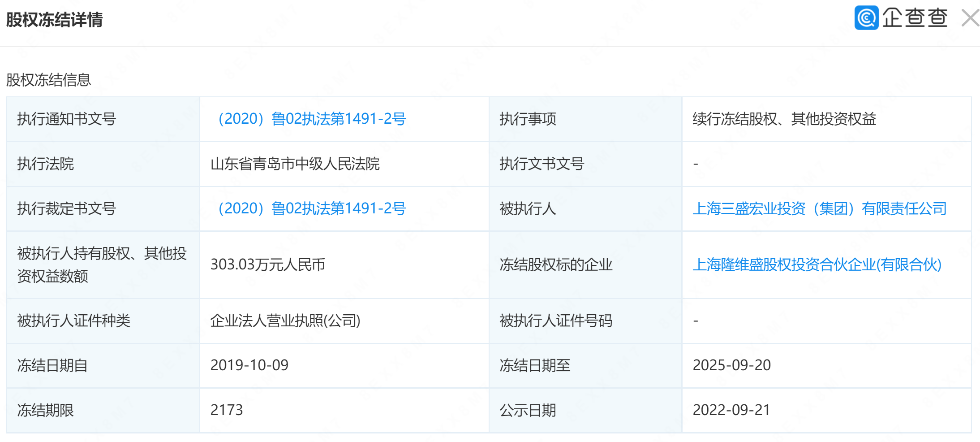Click the 2022-09-21 publication date
Viewport: 980px width, 442px height.
[731, 410]
